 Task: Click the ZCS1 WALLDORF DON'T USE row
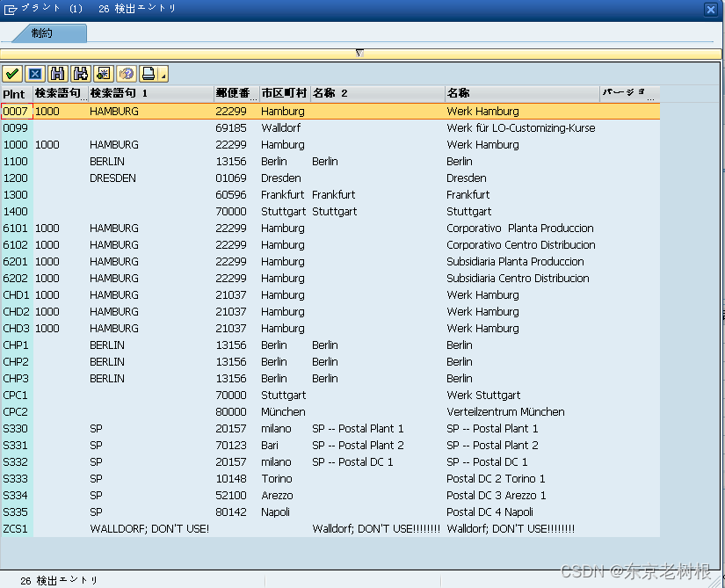pyautogui.click(x=264, y=528)
